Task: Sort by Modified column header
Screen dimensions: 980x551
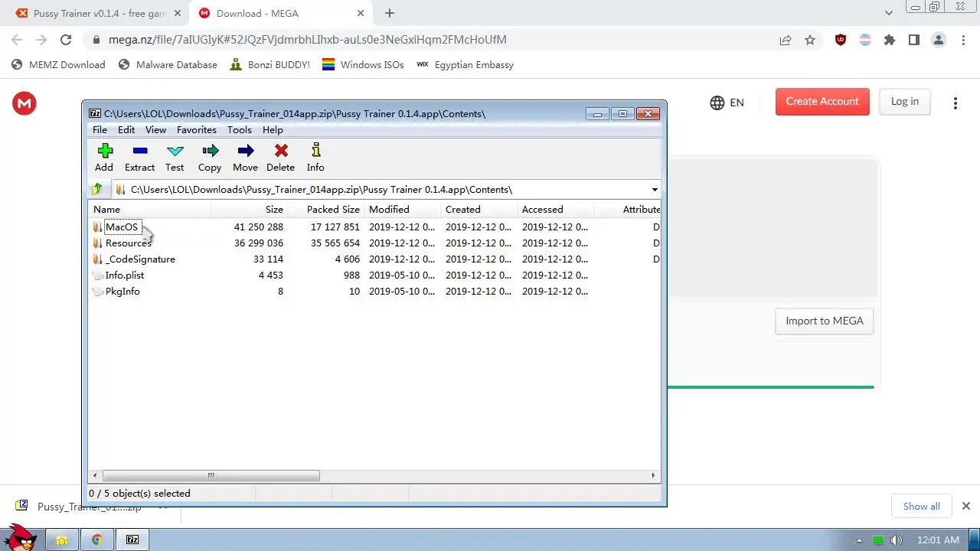Action: pos(403,210)
